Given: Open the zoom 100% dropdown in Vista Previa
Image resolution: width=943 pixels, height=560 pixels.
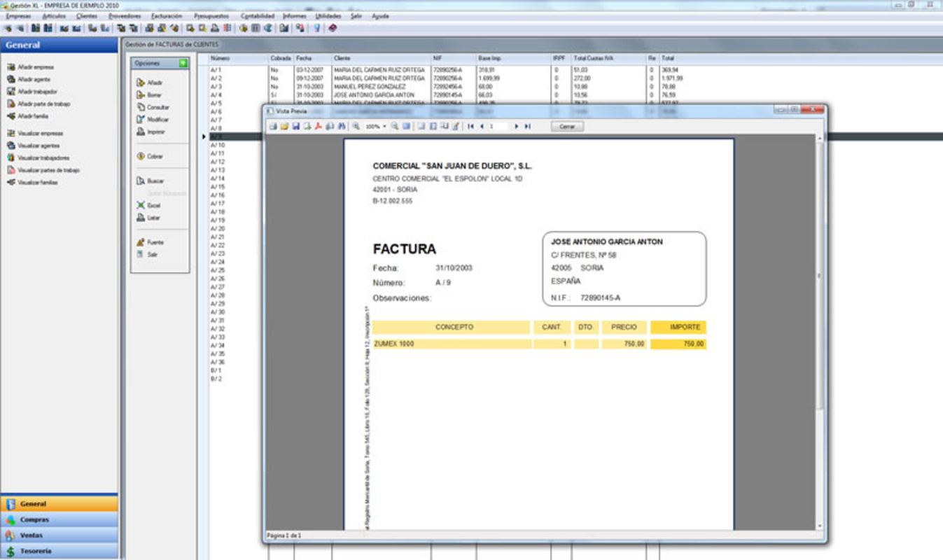Looking at the screenshot, I should coord(384,127).
